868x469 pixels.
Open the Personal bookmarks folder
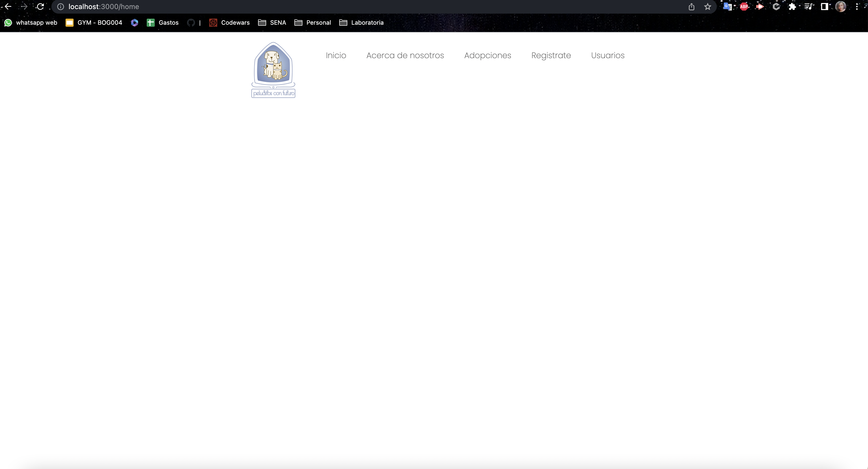tap(312, 23)
